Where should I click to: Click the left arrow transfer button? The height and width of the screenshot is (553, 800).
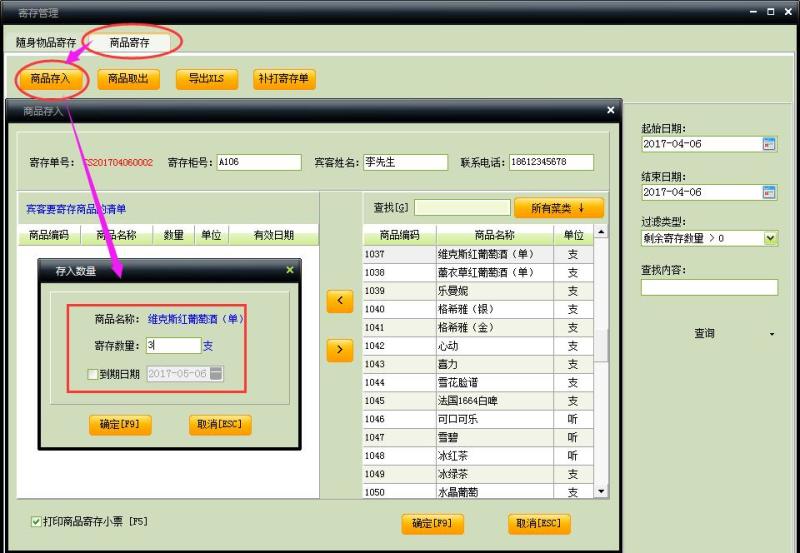pos(340,301)
